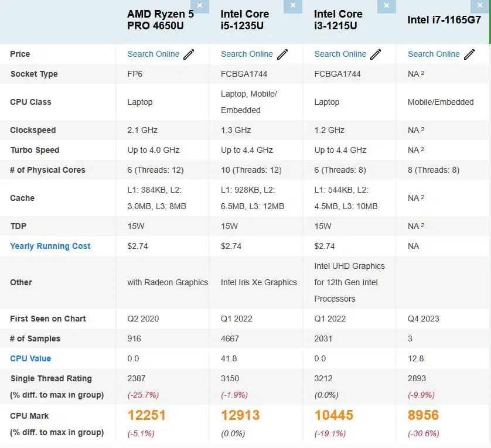Edit price pencil for Intel Core i3-1215U

(x=376, y=54)
